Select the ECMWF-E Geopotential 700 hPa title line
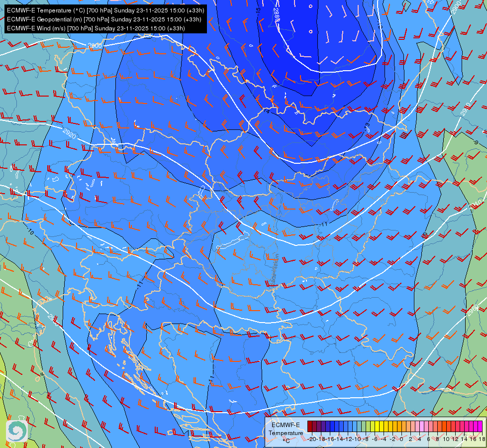 [104, 19]
